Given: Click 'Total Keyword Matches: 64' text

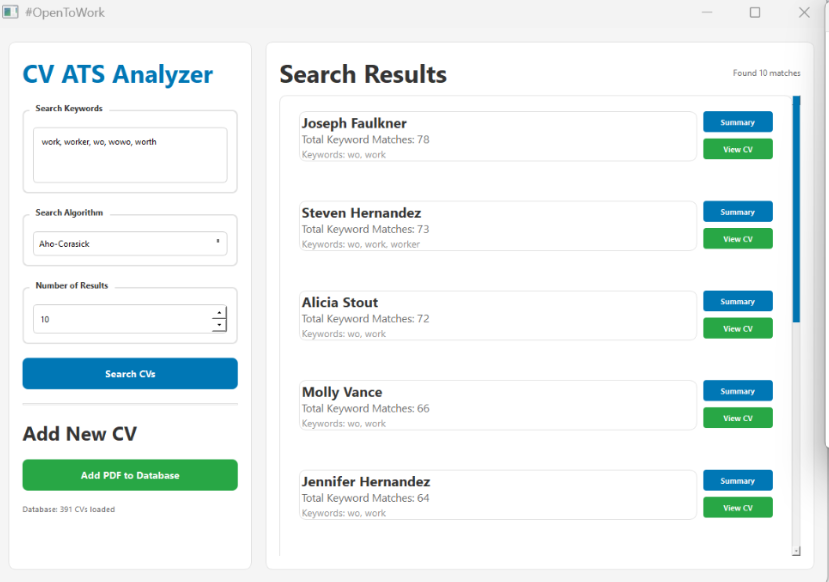Looking at the screenshot, I should point(365,498).
